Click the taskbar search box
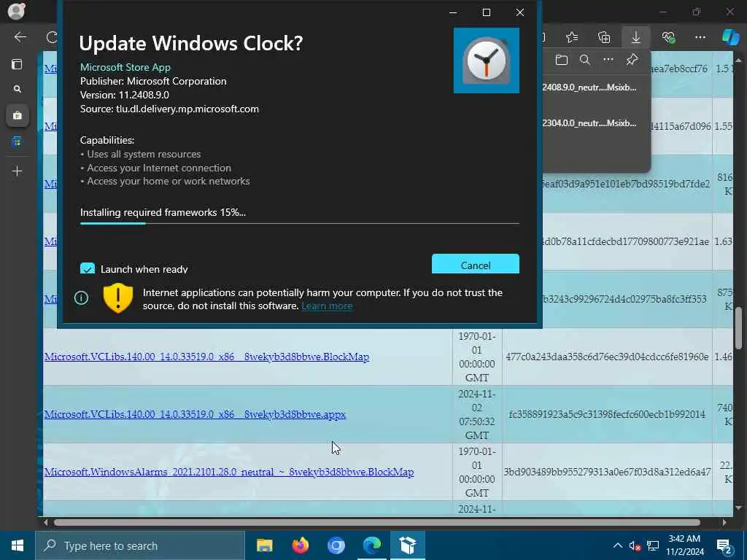747x560 pixels. click(x=140, y=545)
